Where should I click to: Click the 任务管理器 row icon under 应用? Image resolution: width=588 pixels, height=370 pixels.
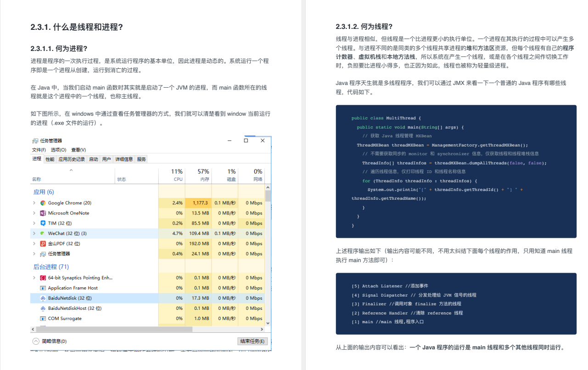[x=43, y=253]
